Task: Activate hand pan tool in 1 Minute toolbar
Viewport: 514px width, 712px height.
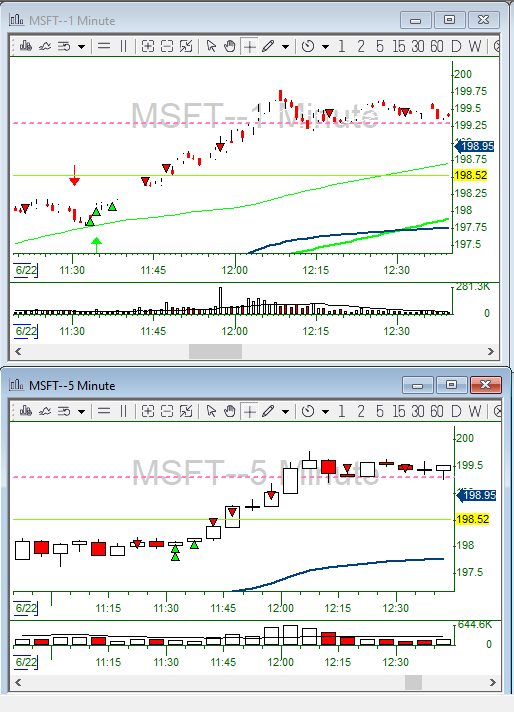Action: pos(230,46)
